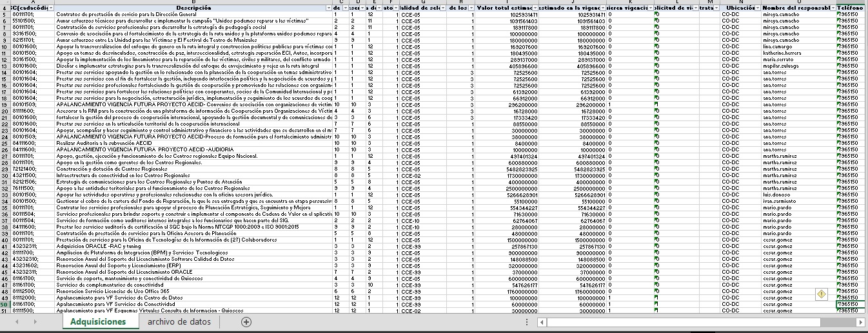Select the CCE-02 cell in row 30

click(x=422, y=175)
